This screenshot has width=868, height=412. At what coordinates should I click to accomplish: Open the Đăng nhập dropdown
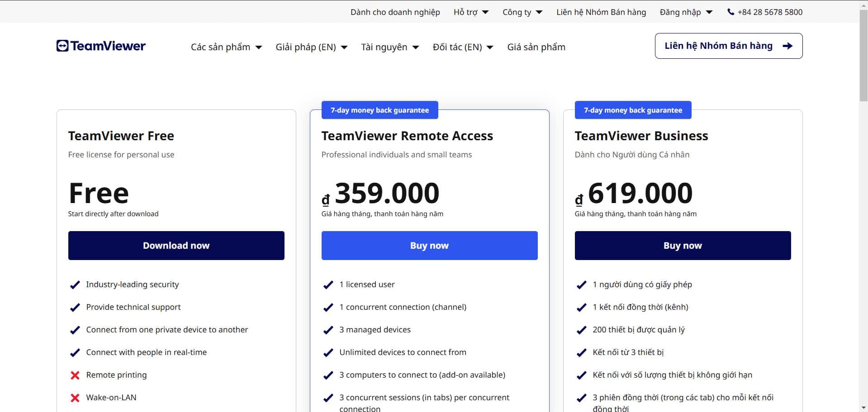click(686, 12)
